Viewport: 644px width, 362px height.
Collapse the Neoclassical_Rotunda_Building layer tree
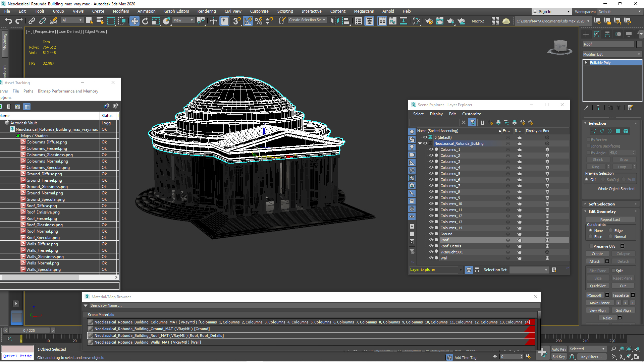pyautogui.click(x=420, y=143)
